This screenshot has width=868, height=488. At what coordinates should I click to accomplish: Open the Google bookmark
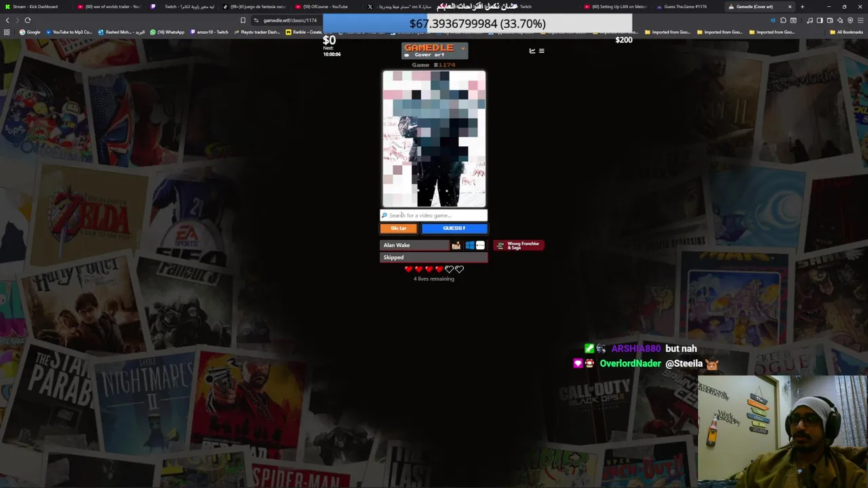click(x=30, y=32)
